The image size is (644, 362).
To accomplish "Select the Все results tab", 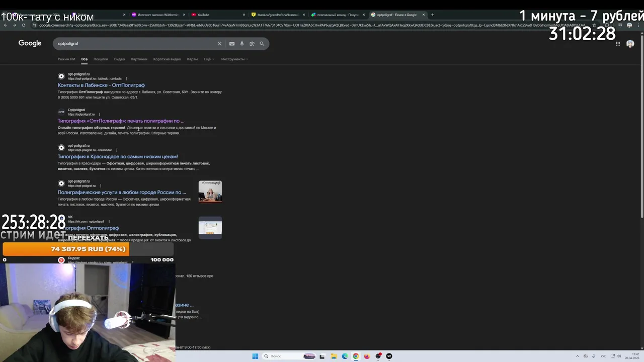I will (x=85, y=59).
